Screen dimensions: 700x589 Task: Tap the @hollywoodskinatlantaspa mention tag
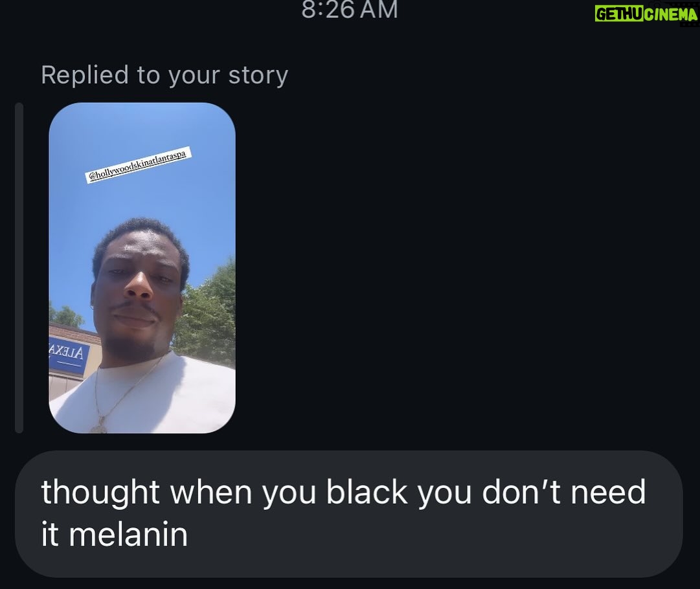[x=139, y=165]
